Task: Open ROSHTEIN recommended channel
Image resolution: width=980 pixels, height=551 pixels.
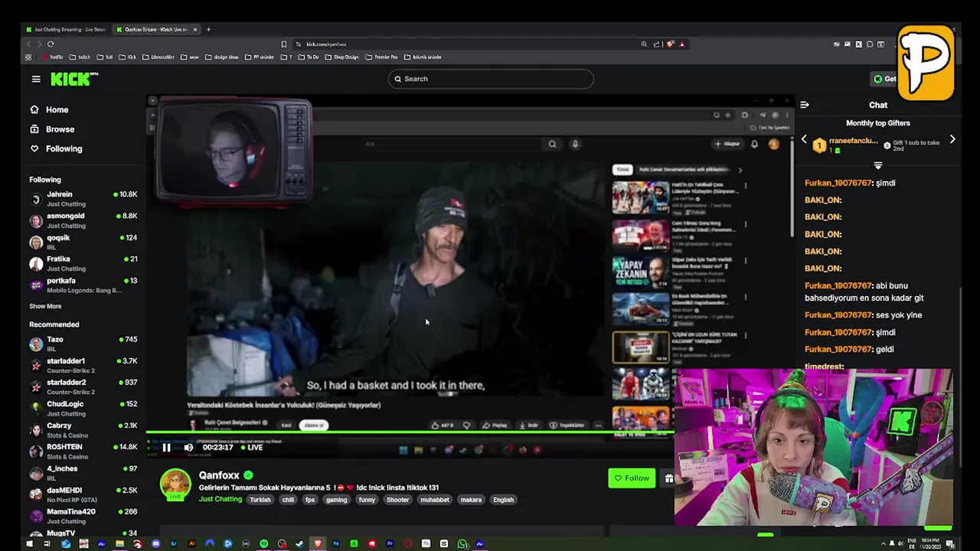Action: coord(83,452)
